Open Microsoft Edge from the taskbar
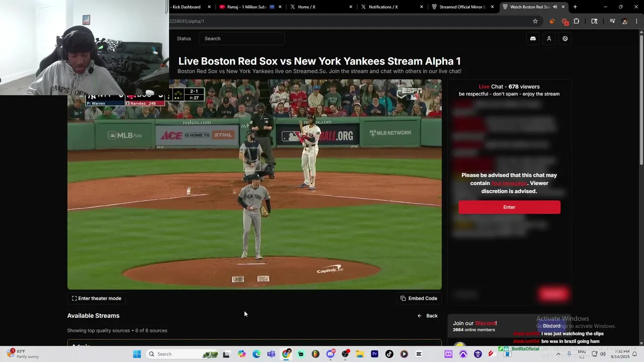Screen dimensions: 644x362 coord(257,354)
